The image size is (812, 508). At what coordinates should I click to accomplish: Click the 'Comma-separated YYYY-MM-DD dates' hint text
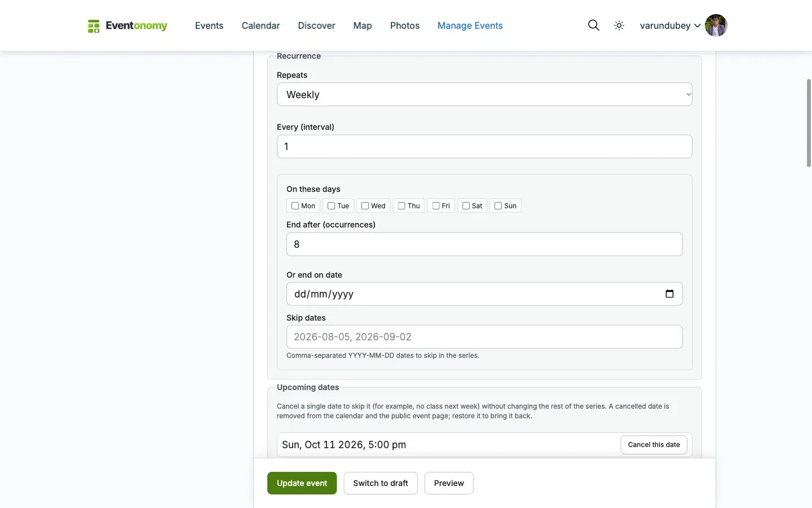pyautogui.click(x=383, y=356)
